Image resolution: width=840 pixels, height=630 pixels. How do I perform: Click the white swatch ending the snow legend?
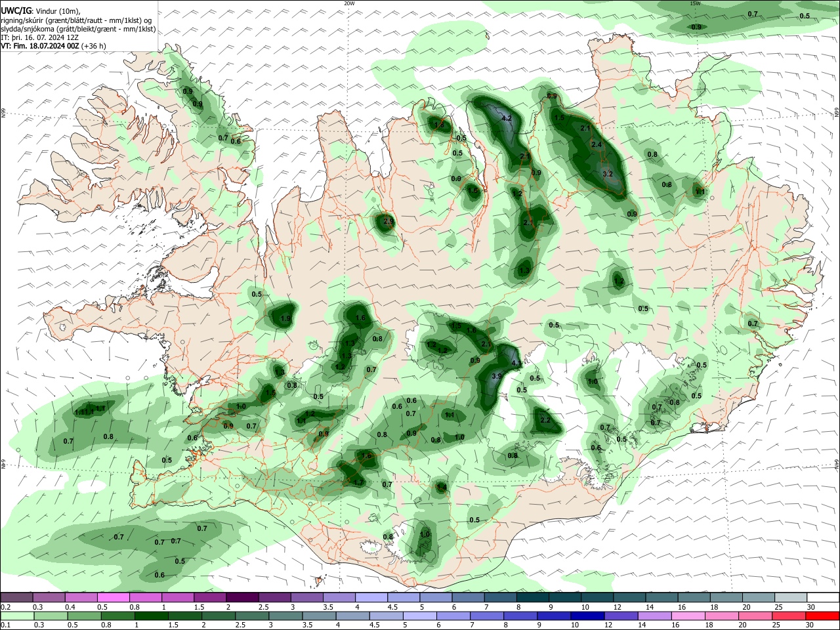(822, 597)
